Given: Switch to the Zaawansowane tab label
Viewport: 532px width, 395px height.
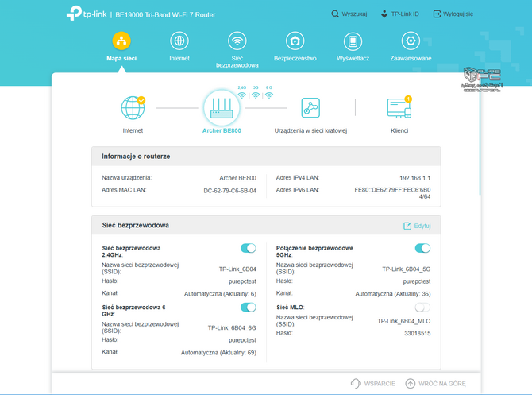Looking at the screenshot, I should tap(411, 59).
